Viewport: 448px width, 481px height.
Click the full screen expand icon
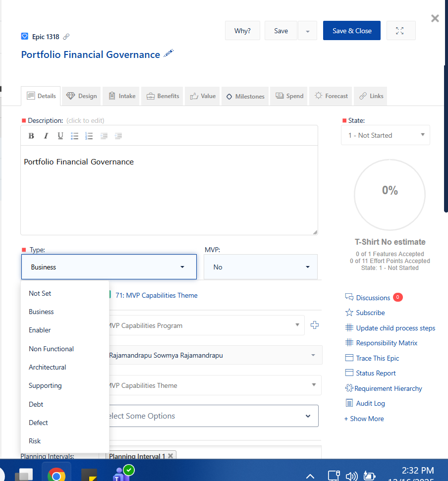pos(401,31)
